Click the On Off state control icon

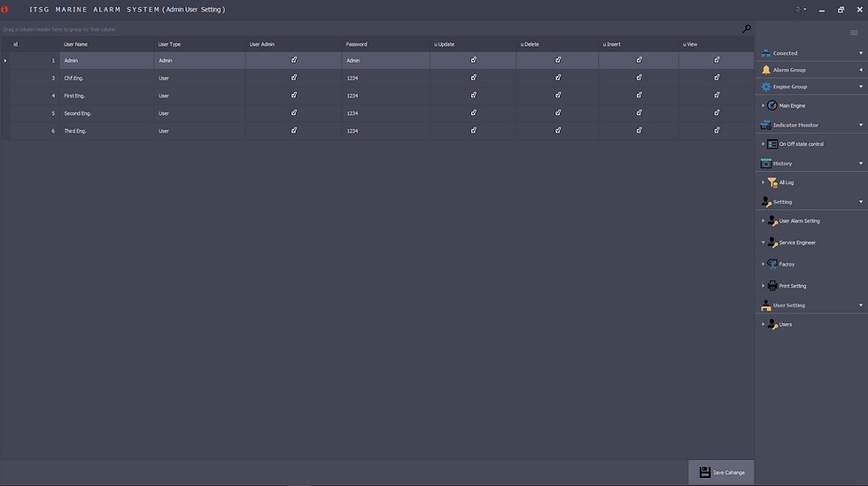coord(772,144)
